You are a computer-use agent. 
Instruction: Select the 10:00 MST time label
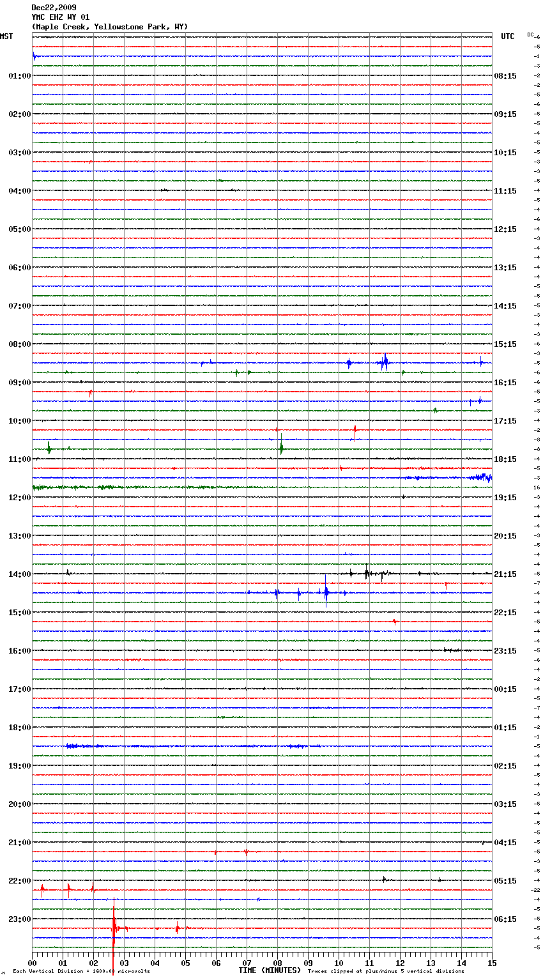[x=20, y=421]
